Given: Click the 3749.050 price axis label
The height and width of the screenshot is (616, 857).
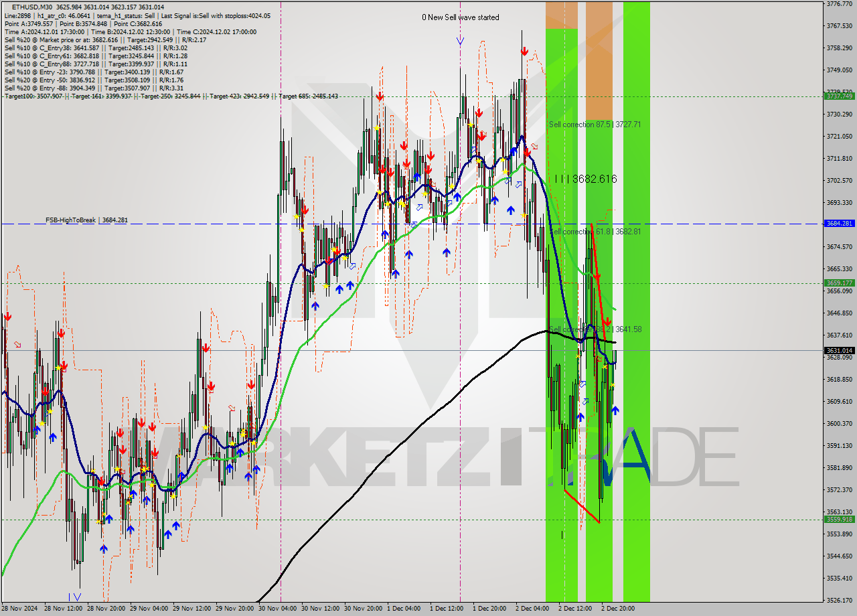Looking at the screenshot, I should [839, 70].
